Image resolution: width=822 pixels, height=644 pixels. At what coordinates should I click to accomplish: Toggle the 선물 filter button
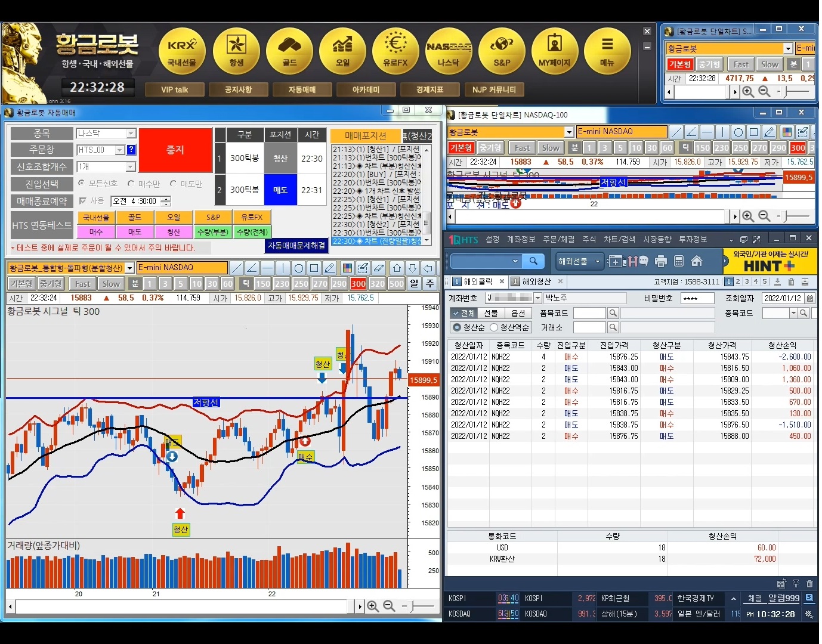(491, 313)
